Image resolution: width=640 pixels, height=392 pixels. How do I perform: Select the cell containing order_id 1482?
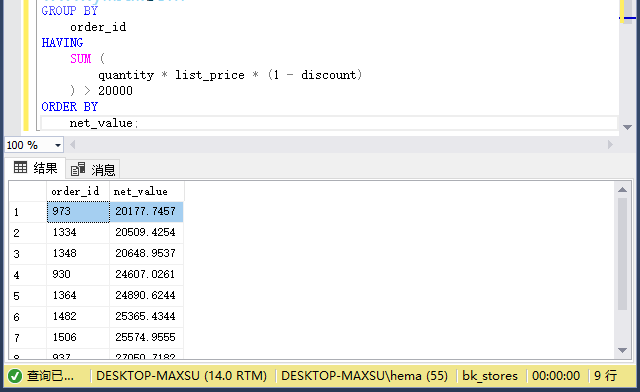tap(78, 317)
